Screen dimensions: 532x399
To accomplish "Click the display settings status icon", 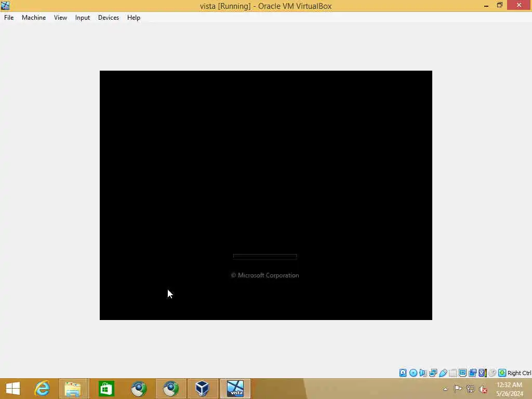I will coord(462,373).
